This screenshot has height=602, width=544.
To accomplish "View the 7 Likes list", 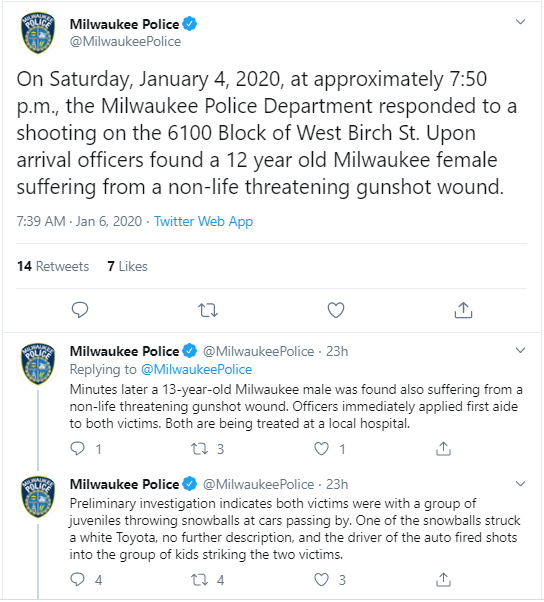I will 127,266.
